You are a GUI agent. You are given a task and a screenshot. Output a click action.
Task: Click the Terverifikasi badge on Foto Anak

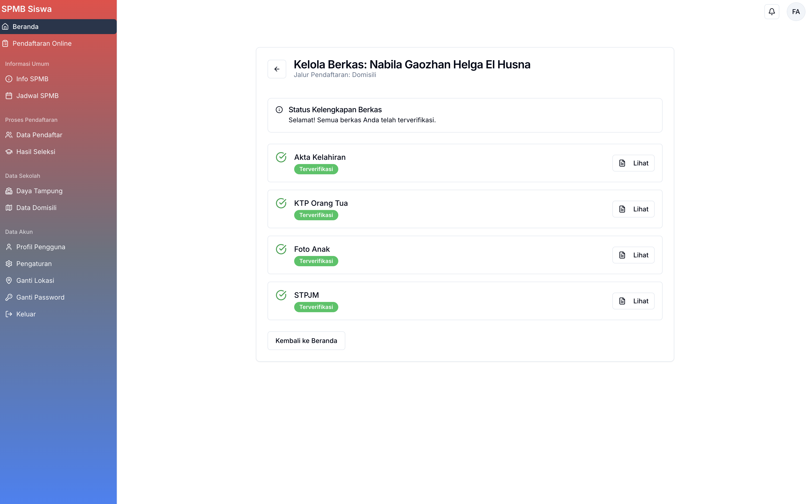[x=316, y=261]
